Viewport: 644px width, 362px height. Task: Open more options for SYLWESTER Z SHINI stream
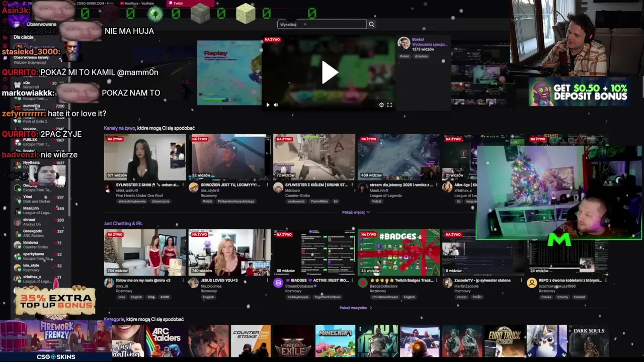[x=183, y=185]
